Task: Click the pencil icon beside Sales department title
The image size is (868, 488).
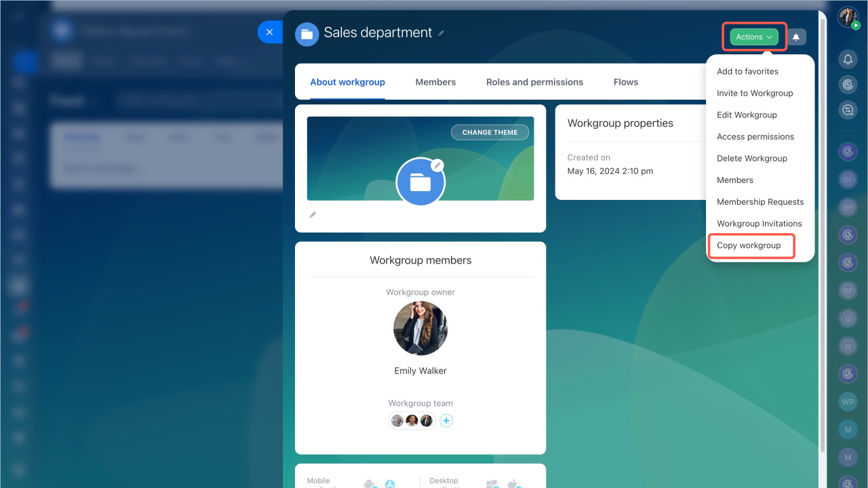Action: pos(441,33)
